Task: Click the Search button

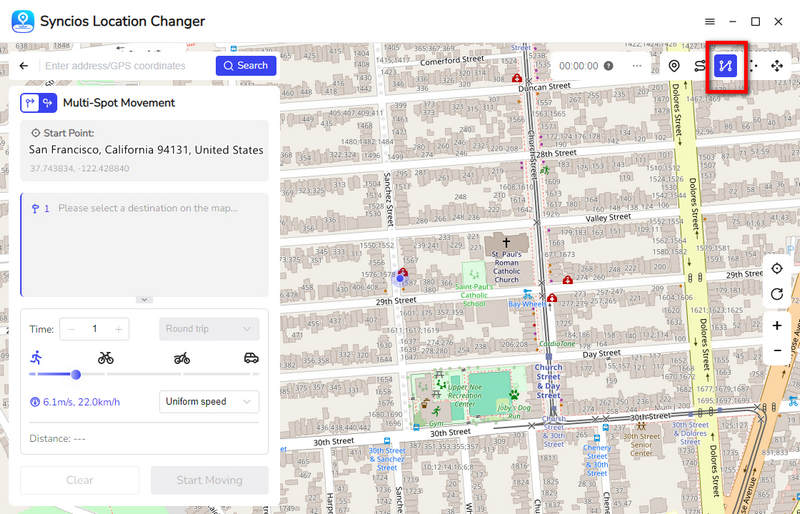Action: tap(246, 66)
